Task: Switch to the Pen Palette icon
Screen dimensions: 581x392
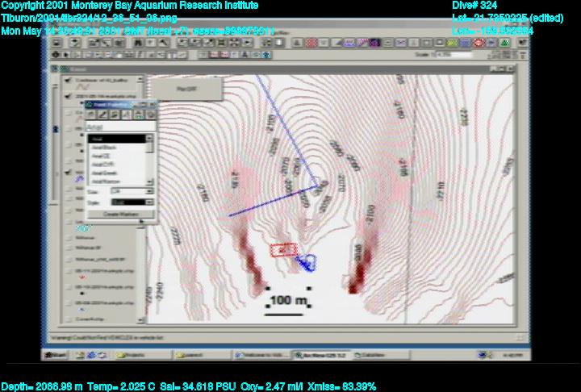Action: (x=102, y=115)
